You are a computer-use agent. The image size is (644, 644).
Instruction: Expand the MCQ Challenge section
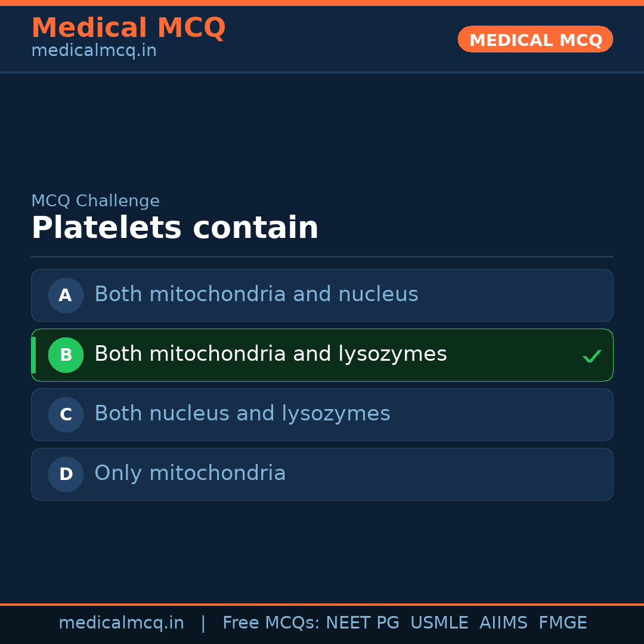tap(95, 201)
